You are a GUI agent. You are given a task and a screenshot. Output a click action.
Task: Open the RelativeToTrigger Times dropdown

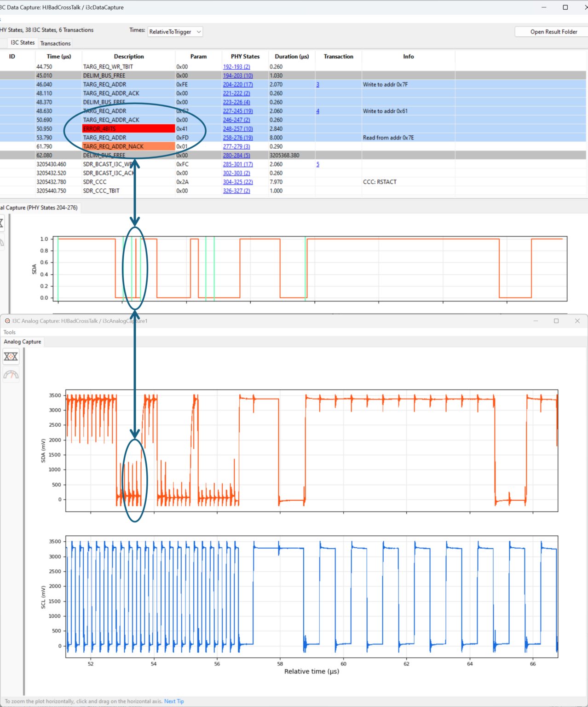click(175, 31)
